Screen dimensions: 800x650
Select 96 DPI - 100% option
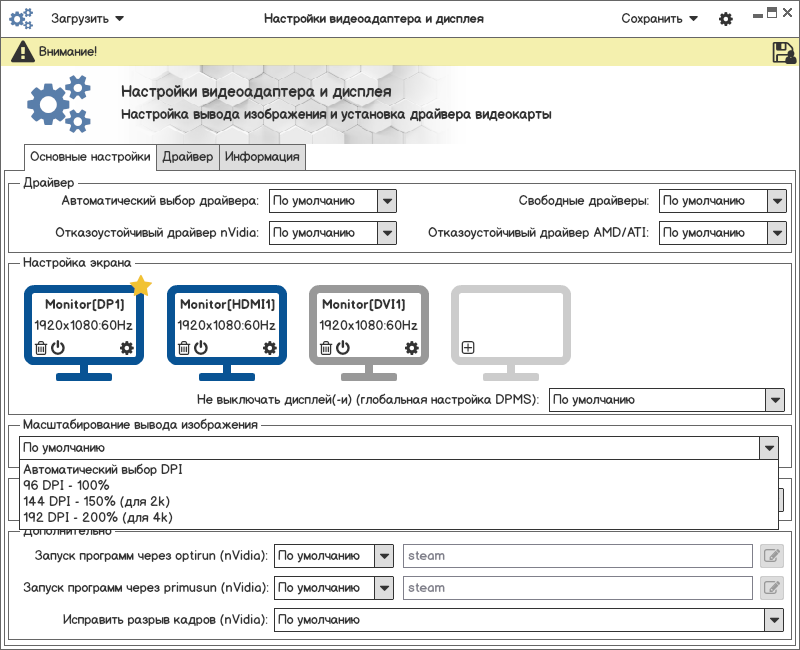coord(398,485)
